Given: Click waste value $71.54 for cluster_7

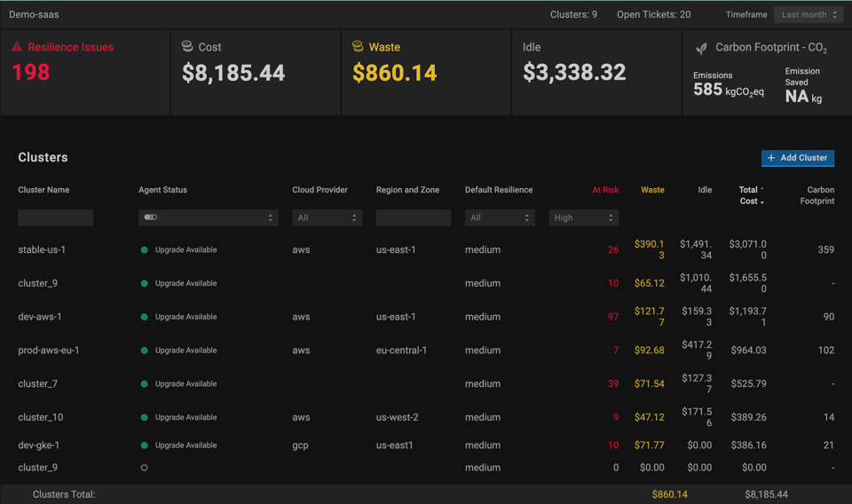Looking at the screenshot, I should pos(650,384).
